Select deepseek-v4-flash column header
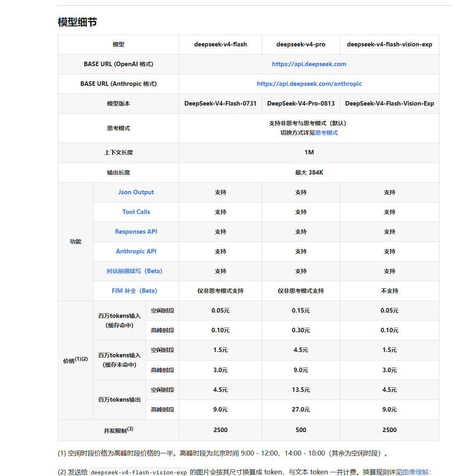This screenshot has height=476, width=455. pos(221,44)
